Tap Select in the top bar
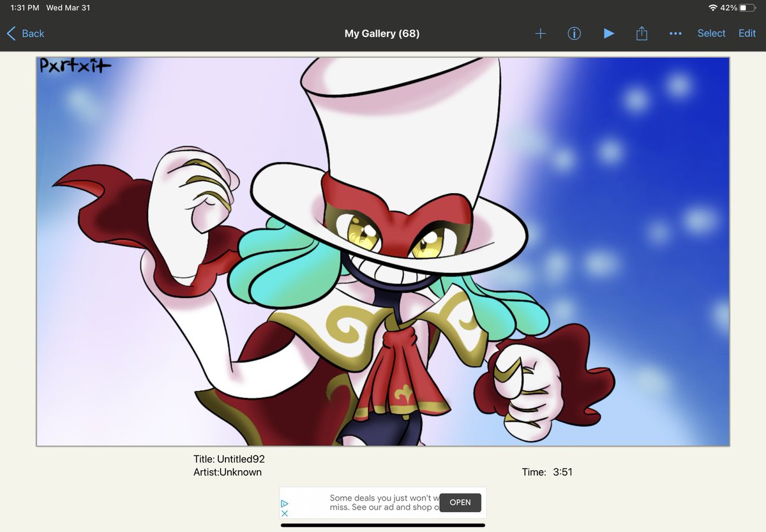The height and width of the screenshot is (532, 766). [x=711, y=33]
